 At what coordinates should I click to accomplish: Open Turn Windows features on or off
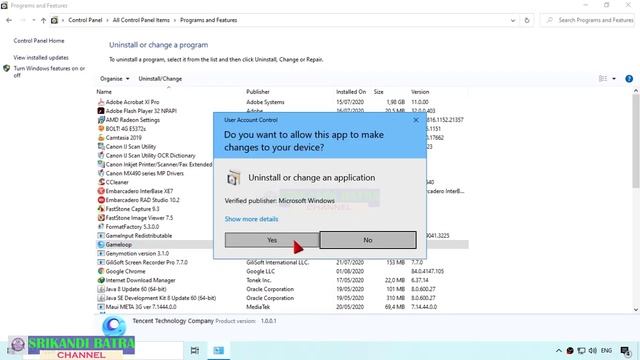[x=49, y=71]
